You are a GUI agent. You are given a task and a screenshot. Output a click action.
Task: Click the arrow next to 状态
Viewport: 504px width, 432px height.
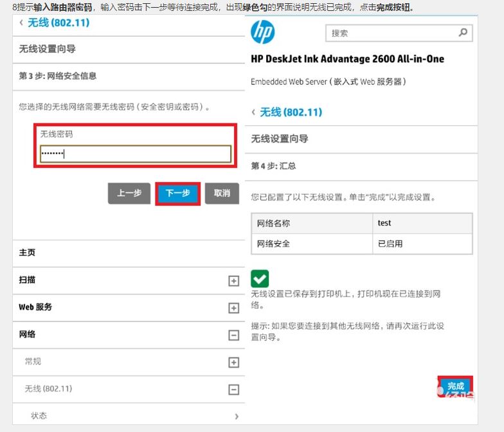click(x=237, y=417)
